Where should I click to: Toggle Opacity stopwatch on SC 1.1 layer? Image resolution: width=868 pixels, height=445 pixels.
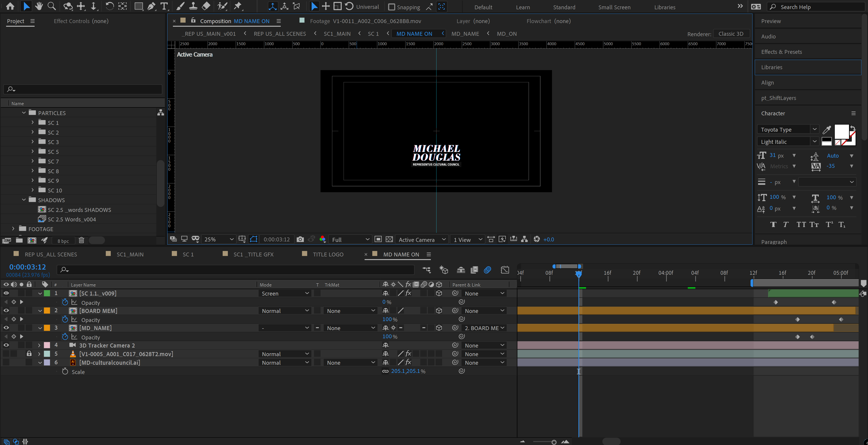(65, 302)
